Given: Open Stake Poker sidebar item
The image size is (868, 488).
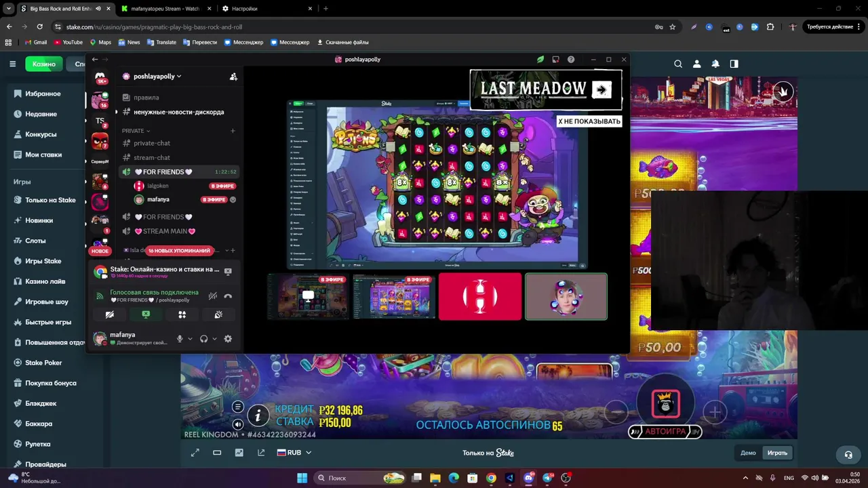Looking at the screenshot, I should click(x=43, y=363).
